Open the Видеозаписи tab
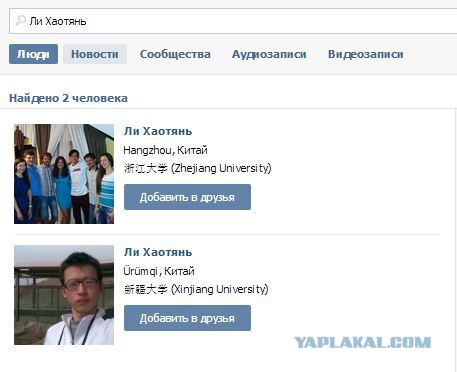This screenshot has width=457, height=372. point(366,54)
